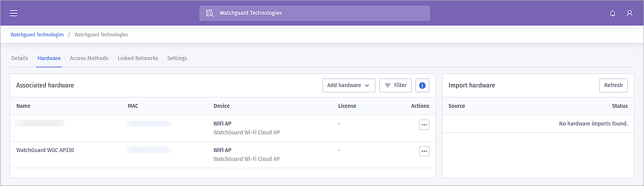
Task: Open the user account menu
Action: pos(630,13)
